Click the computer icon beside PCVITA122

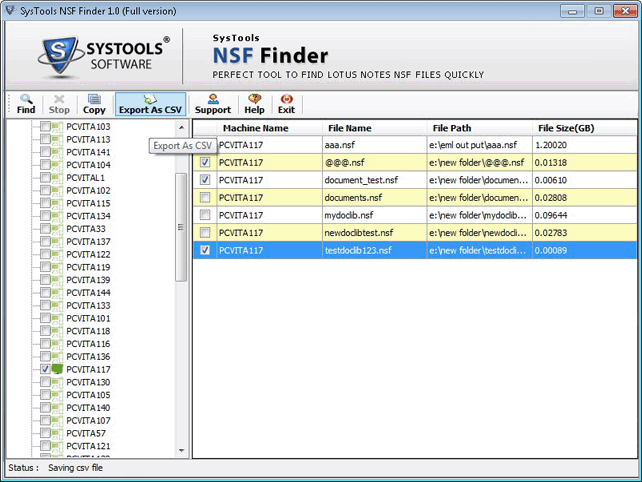[57, 254]
